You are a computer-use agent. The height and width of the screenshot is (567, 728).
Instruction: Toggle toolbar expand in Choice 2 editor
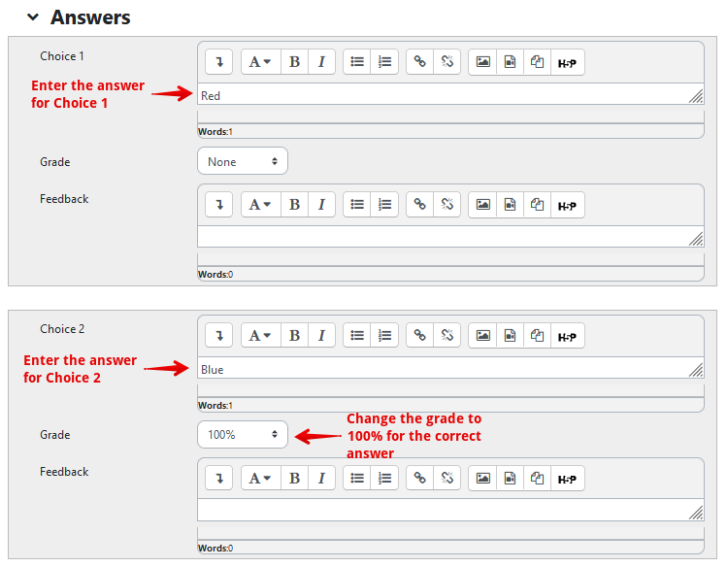[x=219, y=335]
